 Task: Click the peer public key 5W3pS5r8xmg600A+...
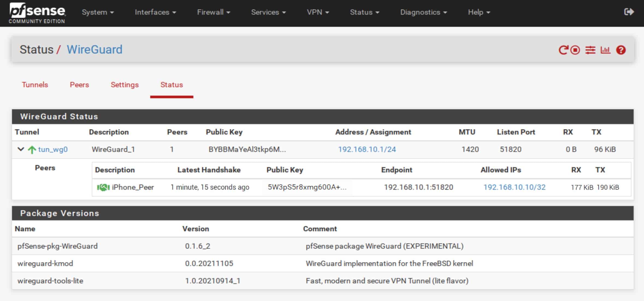(x=307, y=187)
